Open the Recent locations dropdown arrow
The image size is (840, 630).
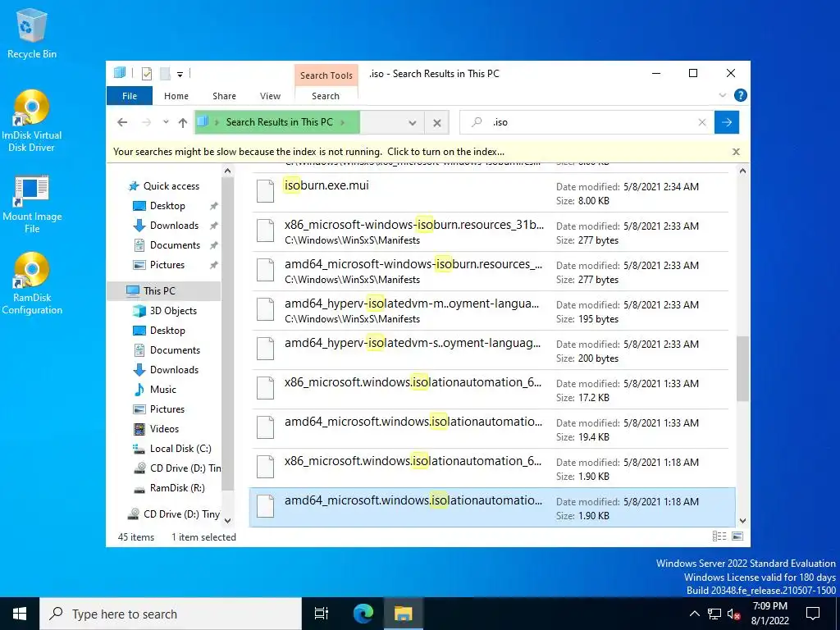click(166, 122)
